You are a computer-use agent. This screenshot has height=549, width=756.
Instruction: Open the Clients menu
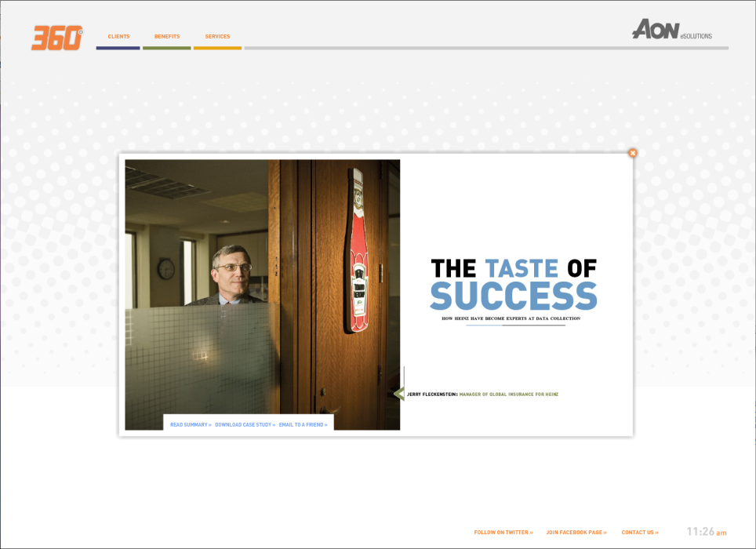(118, 37)
